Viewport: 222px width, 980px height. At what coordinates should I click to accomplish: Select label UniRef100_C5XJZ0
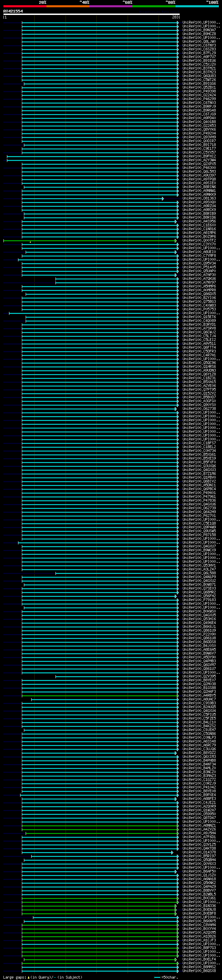point(199,64)
